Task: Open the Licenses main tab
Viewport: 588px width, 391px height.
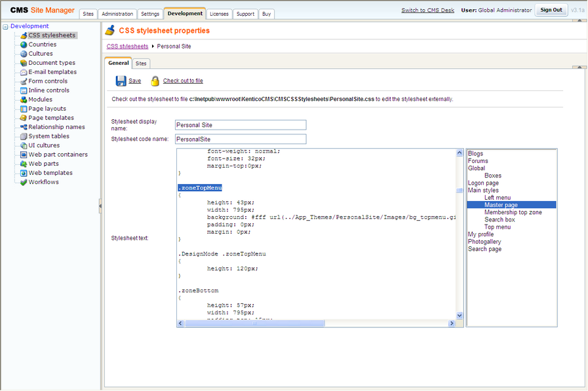Action: tap(219, 14)
